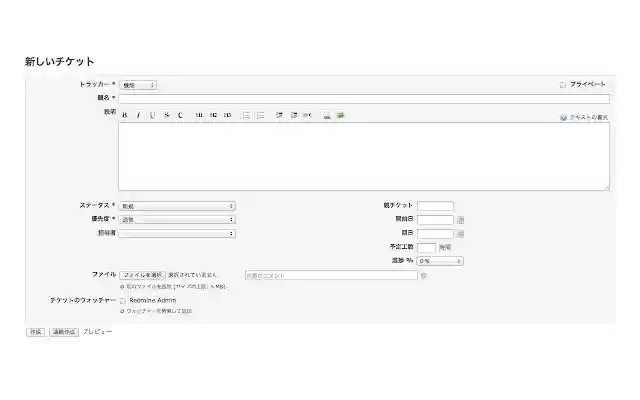The image size is (640, 400).
Task: Open the priority dropdown
Action: pos(177,220)
